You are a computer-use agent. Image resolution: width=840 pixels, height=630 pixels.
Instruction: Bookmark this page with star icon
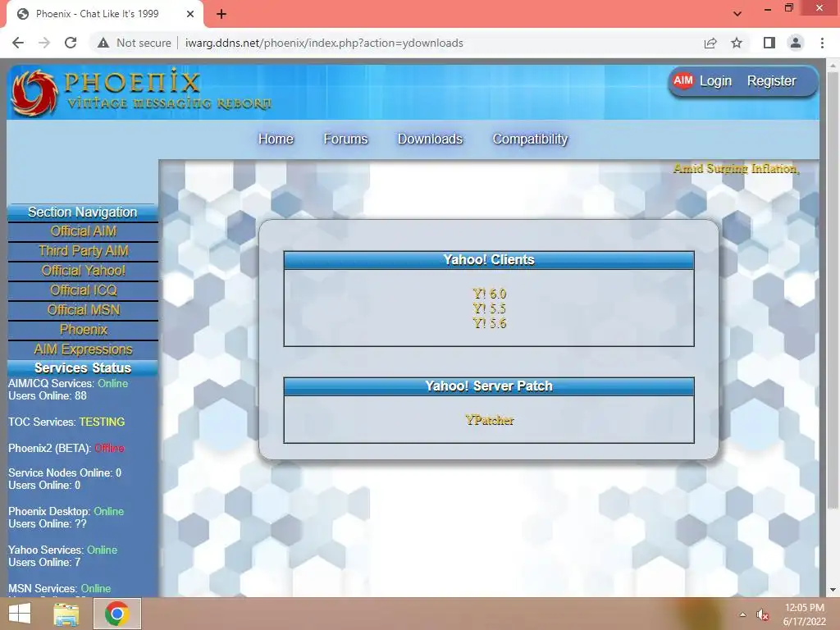point(737,43)
